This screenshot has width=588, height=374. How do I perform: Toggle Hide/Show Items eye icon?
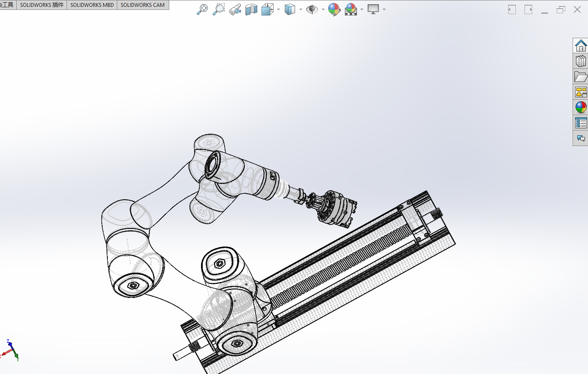tap(312, 9)
